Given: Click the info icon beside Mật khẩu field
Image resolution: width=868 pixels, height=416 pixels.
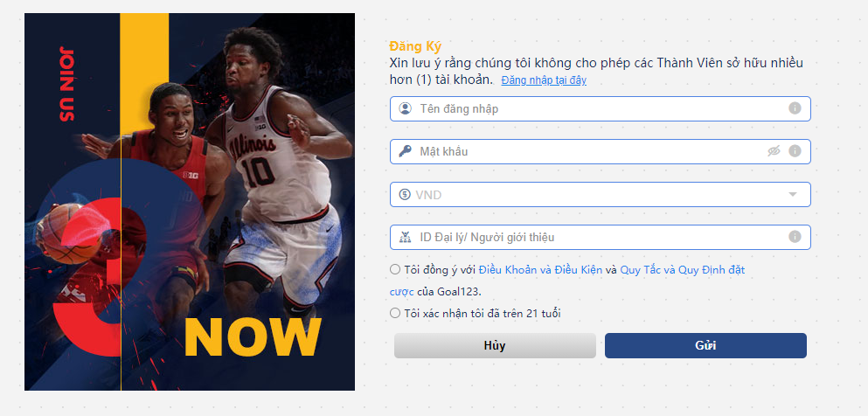Looking at the screenshot, I should point(795,151).
